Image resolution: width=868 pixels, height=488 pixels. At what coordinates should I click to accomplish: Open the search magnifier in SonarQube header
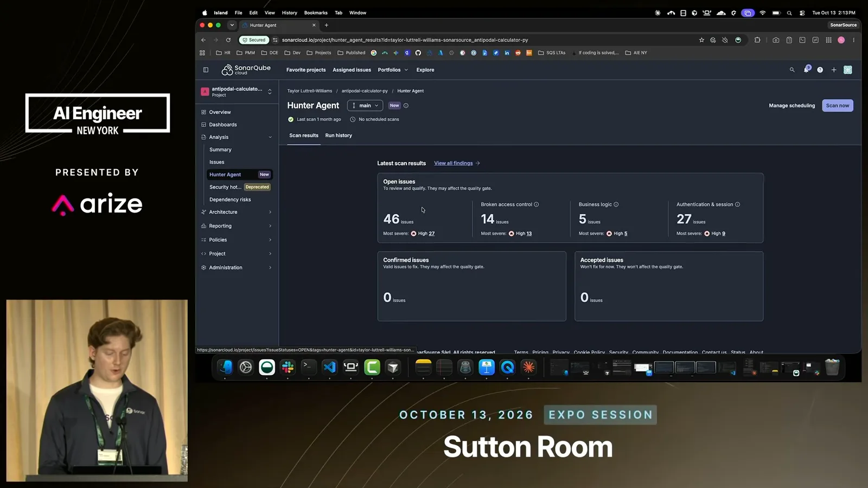(792, 70)
